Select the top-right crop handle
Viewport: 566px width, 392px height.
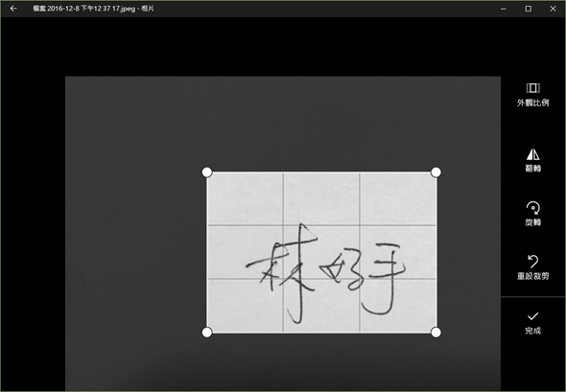[x=436, y=173]
